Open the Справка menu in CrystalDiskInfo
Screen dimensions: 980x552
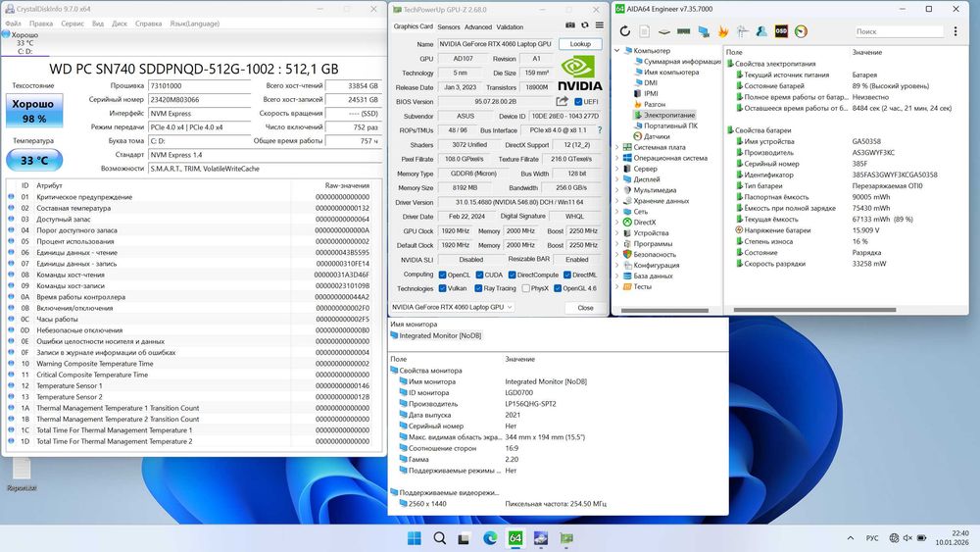(x=148, y=24)
